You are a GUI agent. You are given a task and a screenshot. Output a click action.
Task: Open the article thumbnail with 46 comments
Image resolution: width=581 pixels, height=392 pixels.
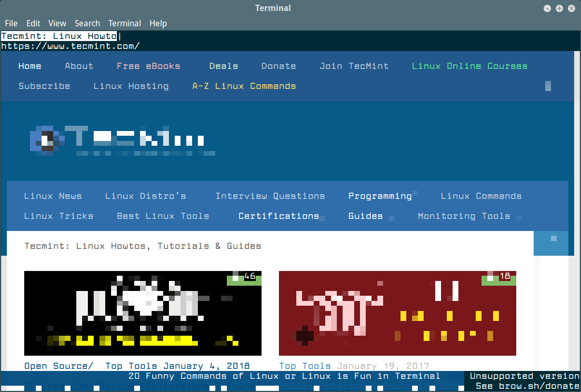(142, 313)
